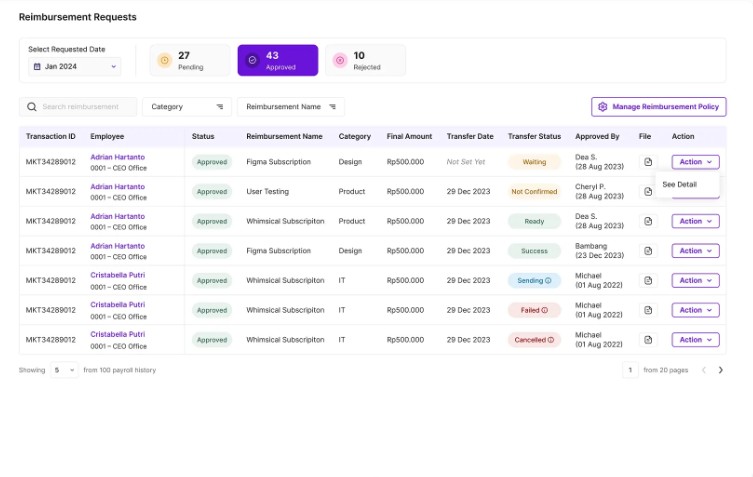Click the Reimbursement Name column header
753x477 pixels.
click(x=284, y=136)
